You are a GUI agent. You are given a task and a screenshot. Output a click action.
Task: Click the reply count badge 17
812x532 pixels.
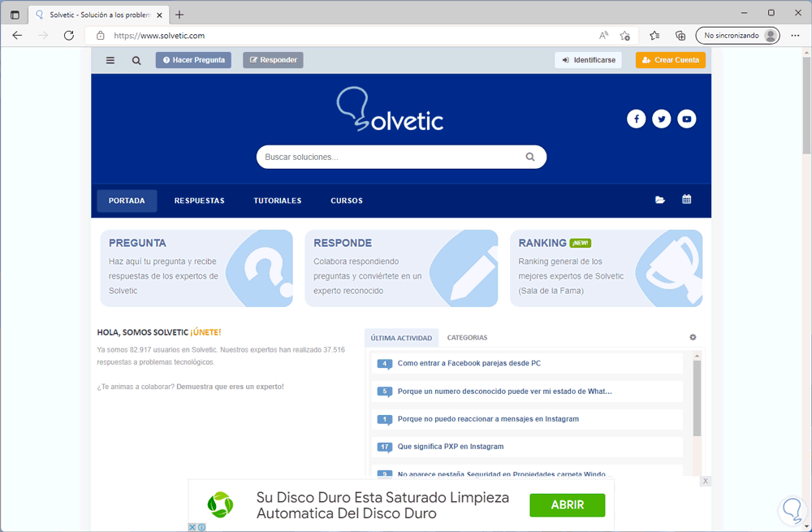pos(384,447)
